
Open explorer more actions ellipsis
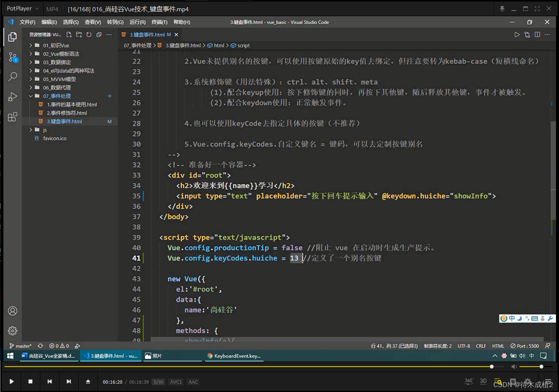[109, 35]
